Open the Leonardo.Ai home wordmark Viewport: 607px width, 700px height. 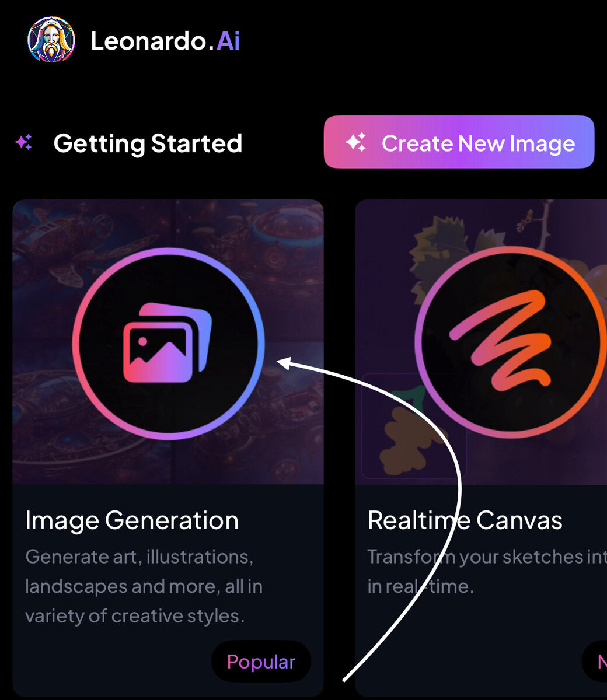coord(165,41)
